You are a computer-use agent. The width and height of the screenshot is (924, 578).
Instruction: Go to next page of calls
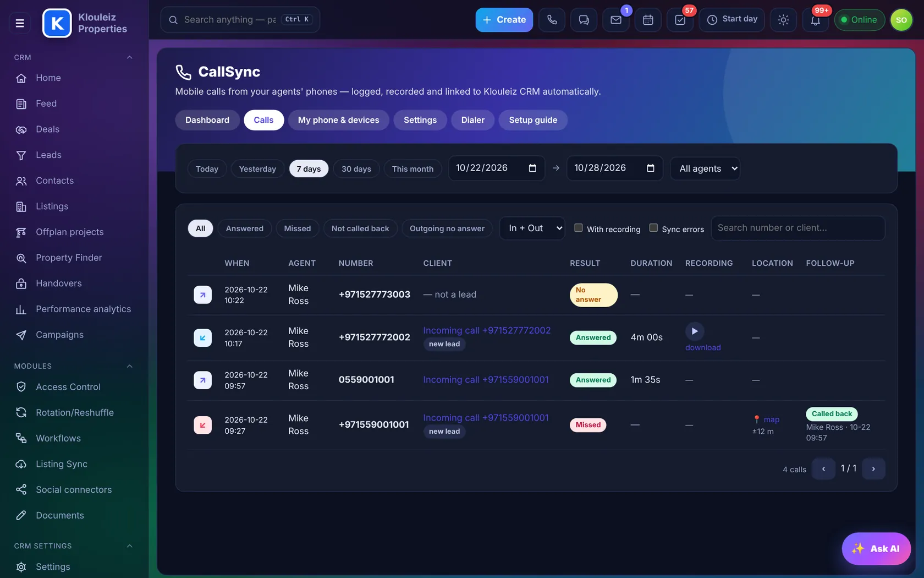pos(873,469)
